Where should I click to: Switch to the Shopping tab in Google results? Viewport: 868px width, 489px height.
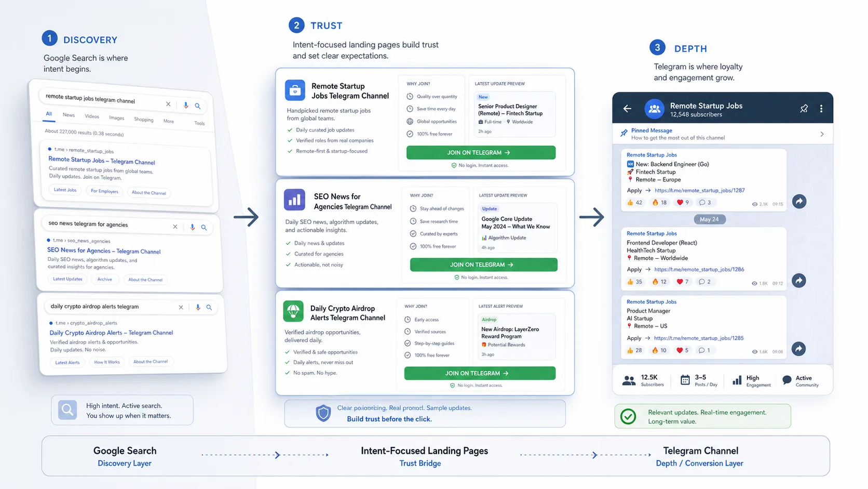pos(144,120)
